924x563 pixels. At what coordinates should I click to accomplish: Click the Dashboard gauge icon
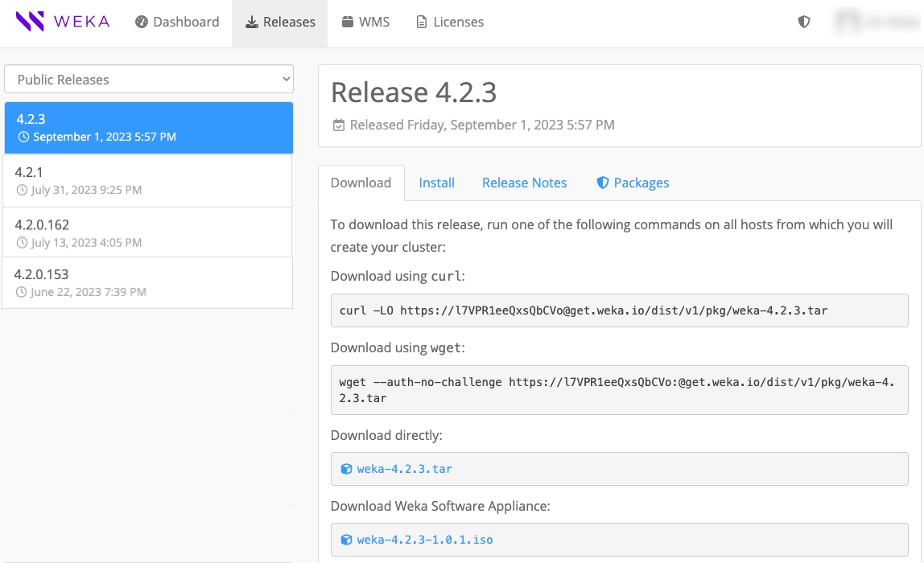pos(142,22)
